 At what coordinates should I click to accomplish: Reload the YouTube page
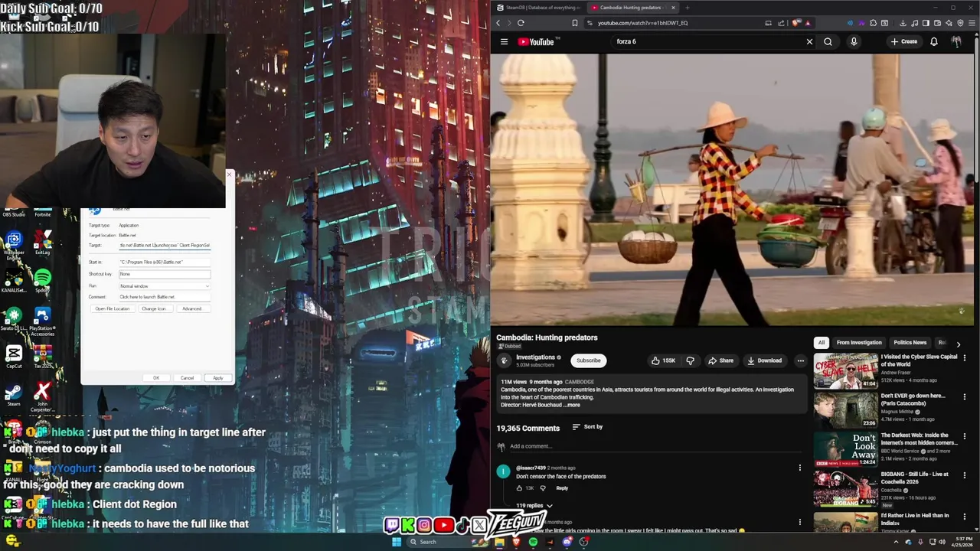coord(521,23)
